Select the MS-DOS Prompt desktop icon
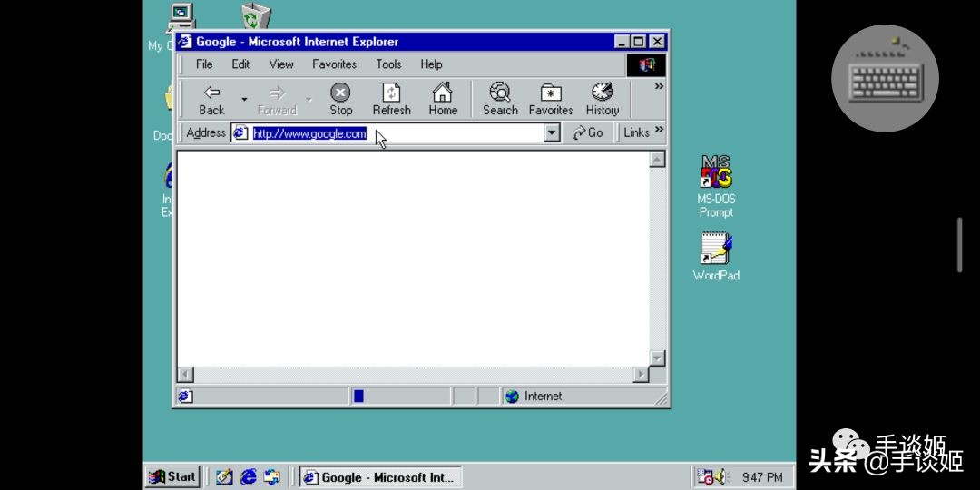Viewport: 980px width, 490px height. pyautogui.click(x=716, y=186)
